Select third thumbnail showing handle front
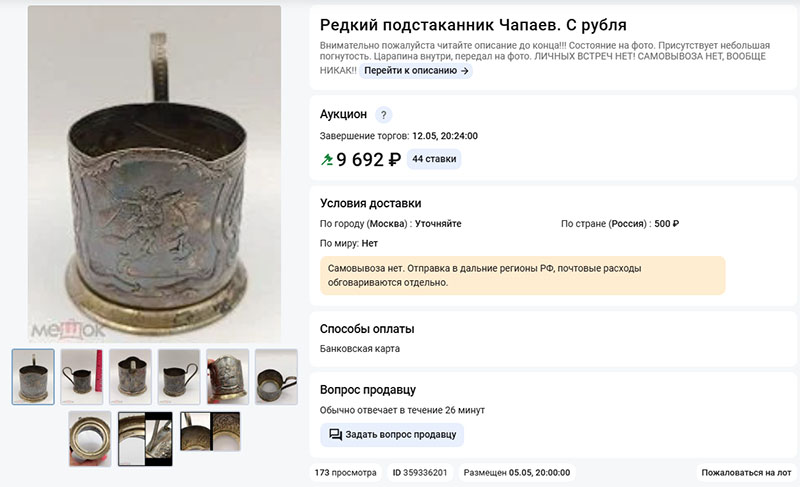 pyautogui.click(x=131, y=377)
